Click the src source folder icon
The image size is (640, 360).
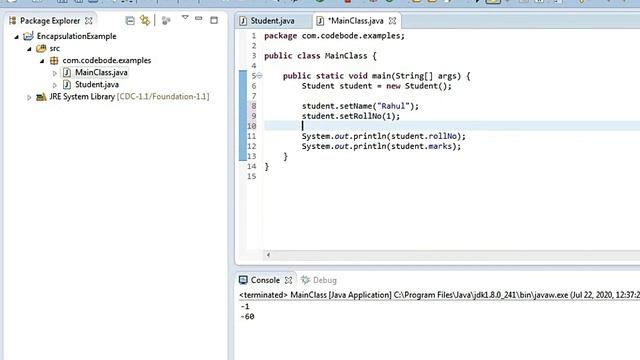(41, 48)
